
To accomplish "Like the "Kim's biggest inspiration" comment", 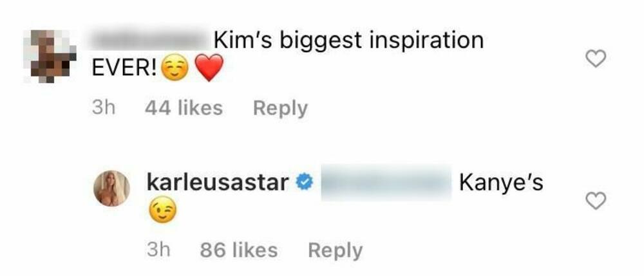I will click(595, 60).
